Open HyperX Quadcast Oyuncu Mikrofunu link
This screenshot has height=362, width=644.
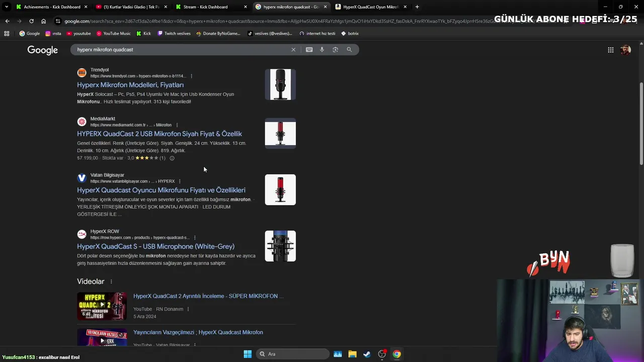pyautogui.click(x=161, y=190)
